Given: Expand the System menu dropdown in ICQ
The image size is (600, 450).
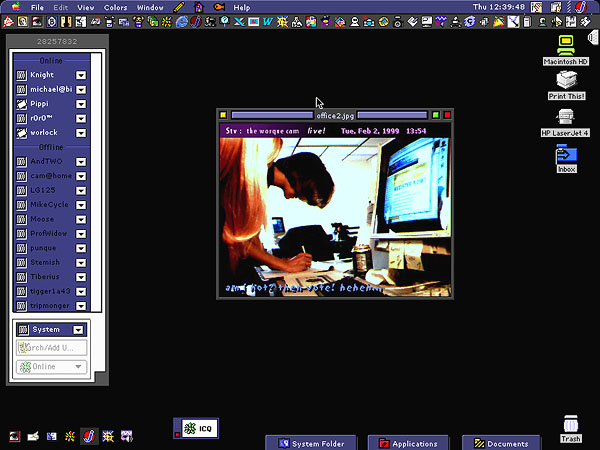Looking at the screenshot, I should point(78,329).
